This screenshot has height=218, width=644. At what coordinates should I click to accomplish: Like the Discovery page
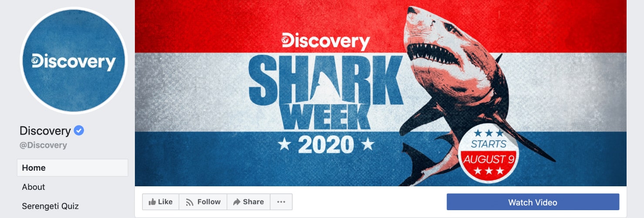coord(161,202)
